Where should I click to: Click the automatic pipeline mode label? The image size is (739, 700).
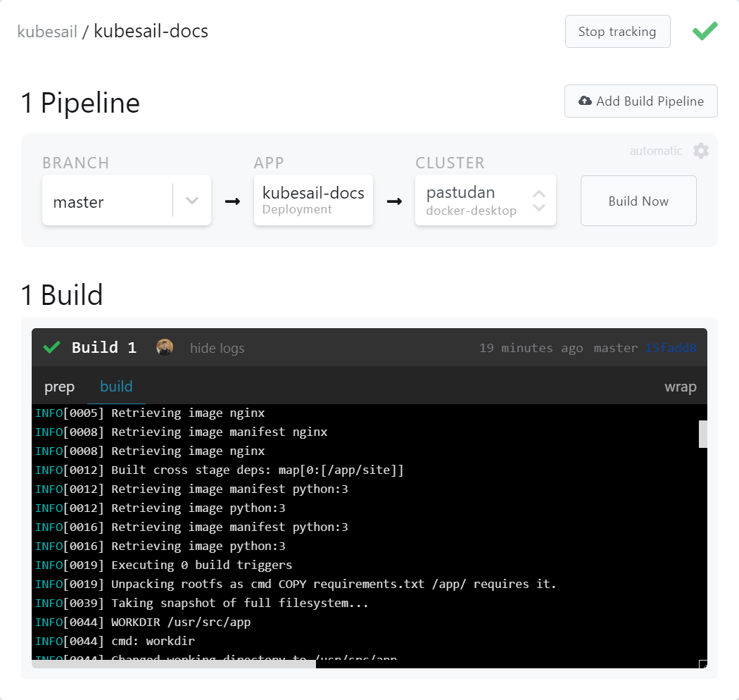(x=655, y=151)
